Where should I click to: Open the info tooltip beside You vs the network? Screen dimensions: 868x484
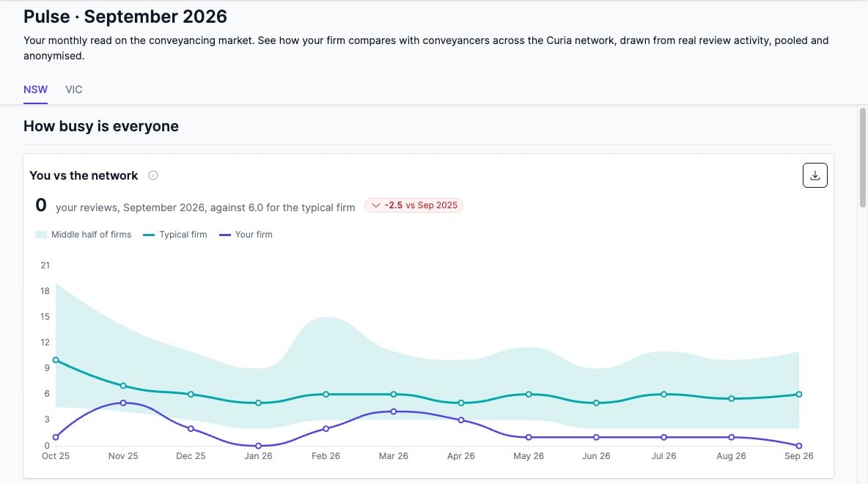click(153, 175)
